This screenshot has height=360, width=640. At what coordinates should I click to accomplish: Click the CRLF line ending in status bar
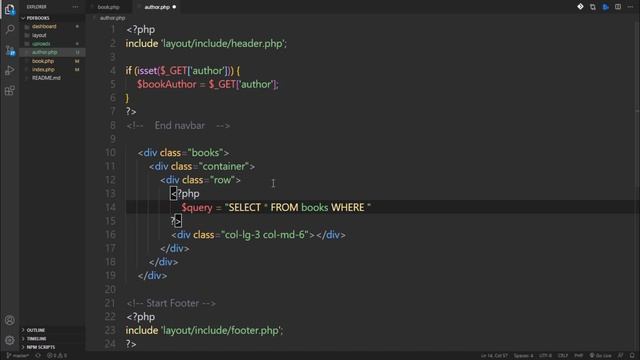tap(563, 356)
